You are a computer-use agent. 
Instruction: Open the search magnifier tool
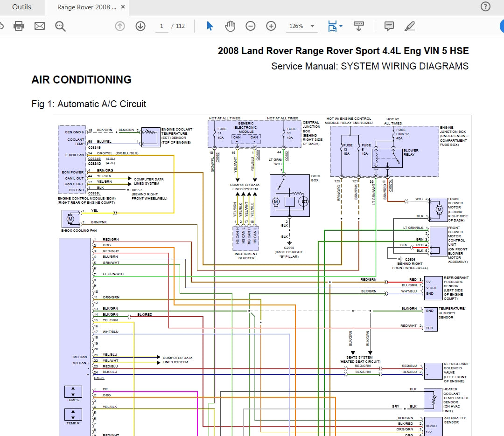(60, 26)
